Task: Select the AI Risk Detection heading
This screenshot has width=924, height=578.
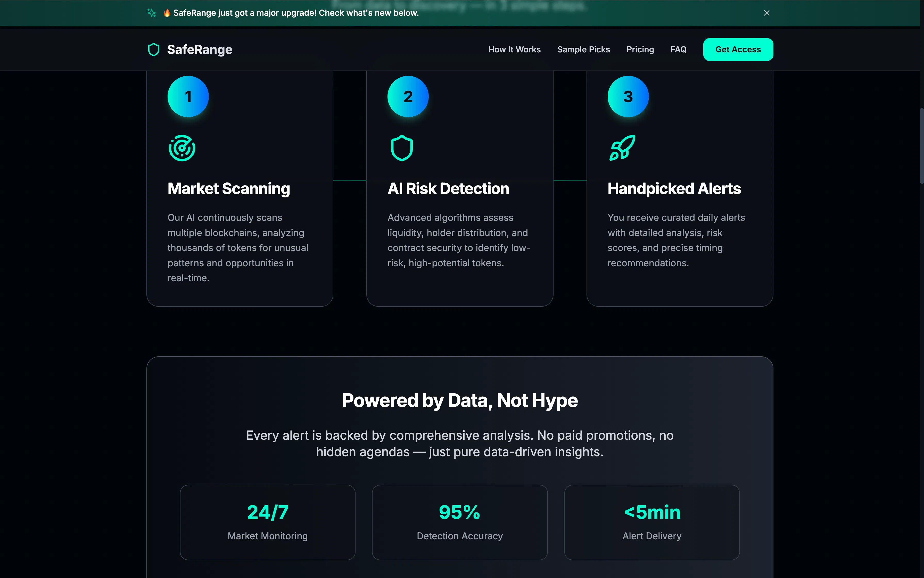Action: [448, 189]
